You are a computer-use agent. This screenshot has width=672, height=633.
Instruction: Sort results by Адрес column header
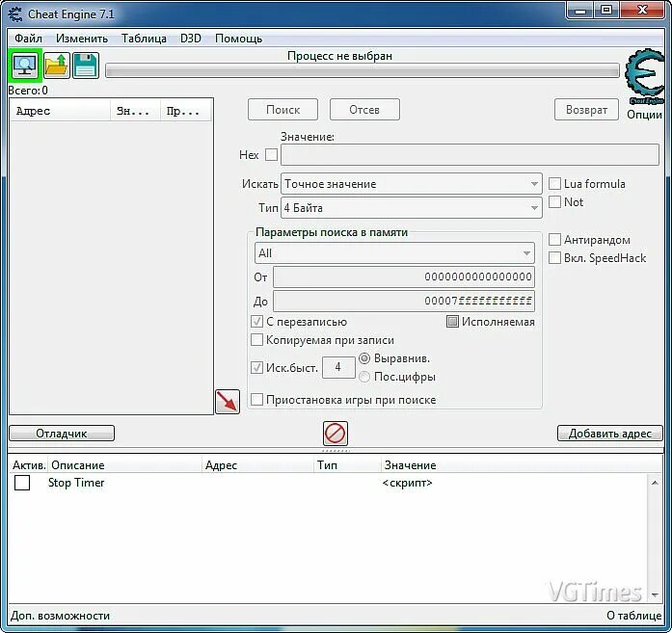(x=60, y=111)
